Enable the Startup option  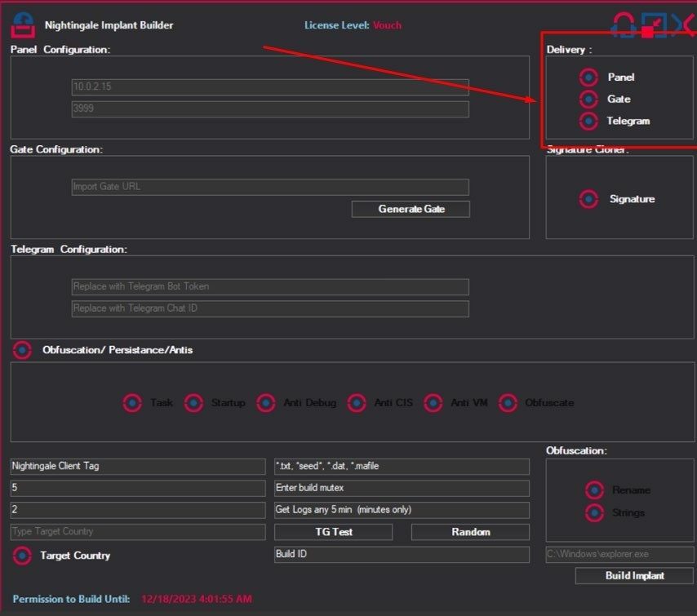(193, 403)
